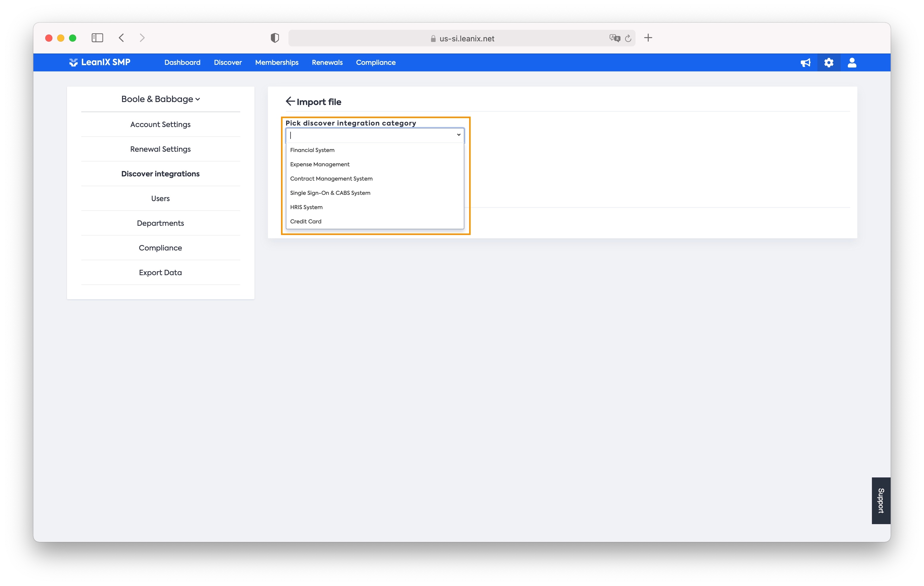Reload the page with the refresh icon
This screenshot has width=924, height=586.
click(x=628, y=38)
